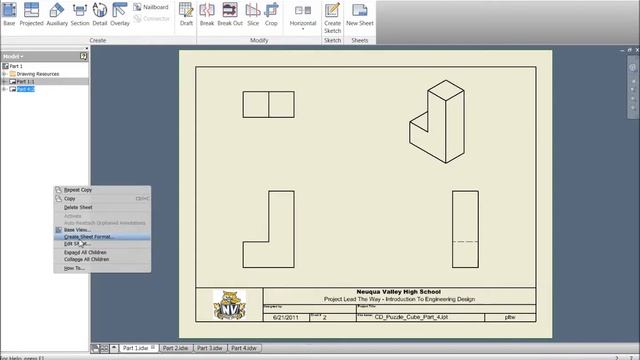Choose Repeat Copy from context menu
Screen dimensions: 640x360
102,190
